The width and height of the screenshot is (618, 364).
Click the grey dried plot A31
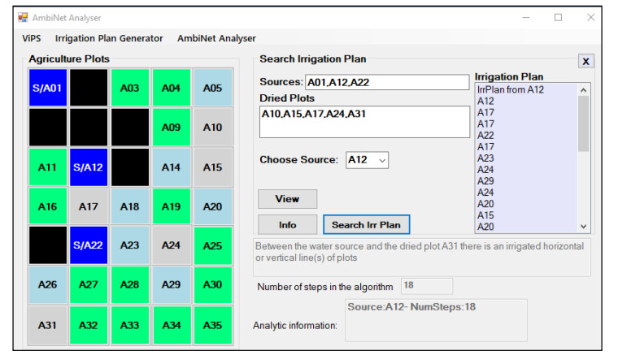tap(48, 325)
